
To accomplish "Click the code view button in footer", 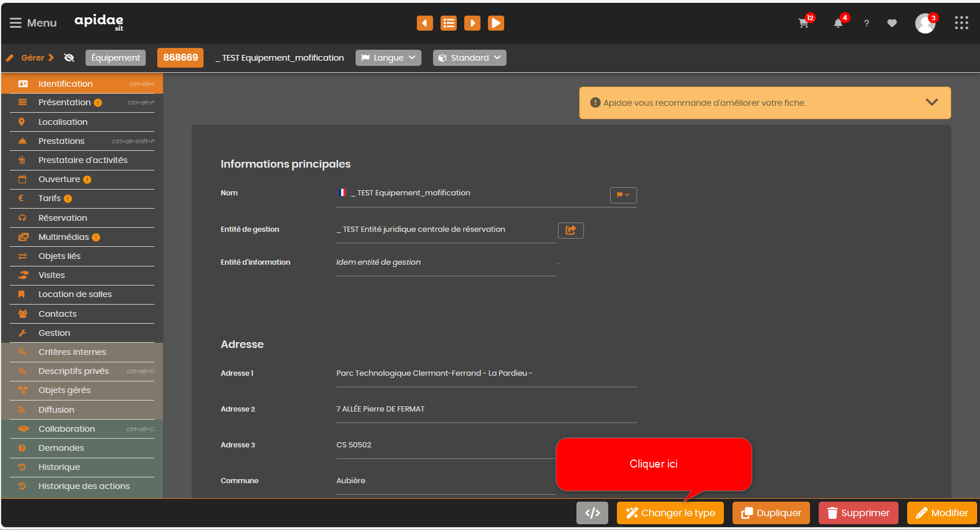I will coord(592,513).
